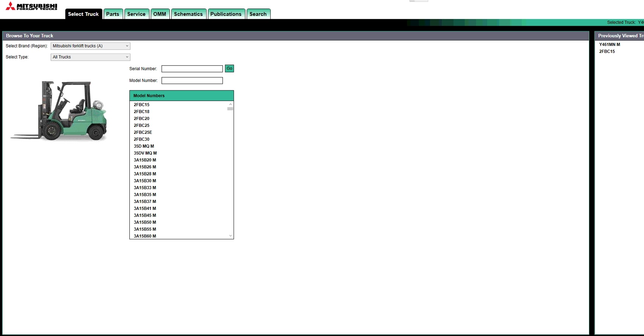Viewport: 644px width, 336px height.
Task: Select model 3A15B60 M
Action: [145, 236]
